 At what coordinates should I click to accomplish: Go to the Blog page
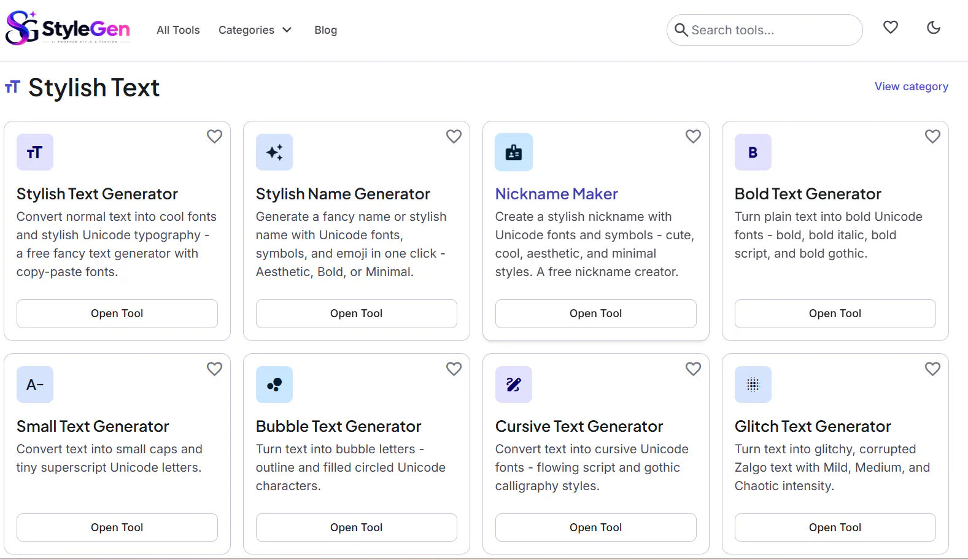pos(325,30)
